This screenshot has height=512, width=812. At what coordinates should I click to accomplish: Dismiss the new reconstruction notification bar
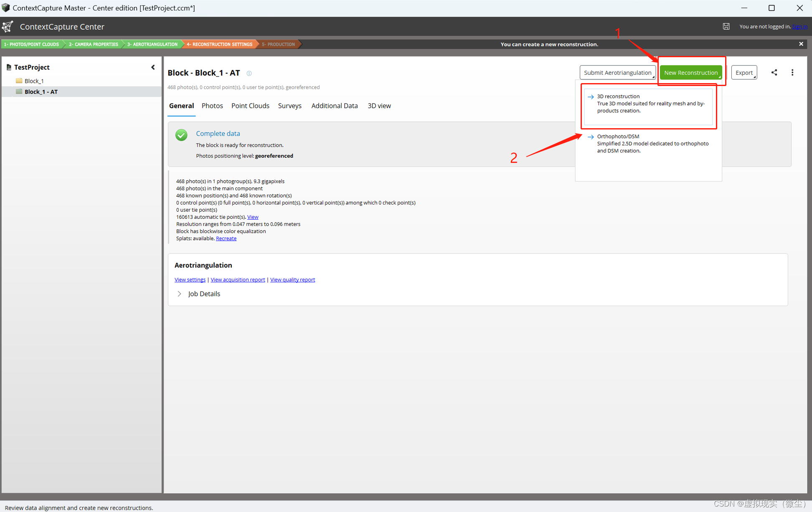(x=801, y=44)
